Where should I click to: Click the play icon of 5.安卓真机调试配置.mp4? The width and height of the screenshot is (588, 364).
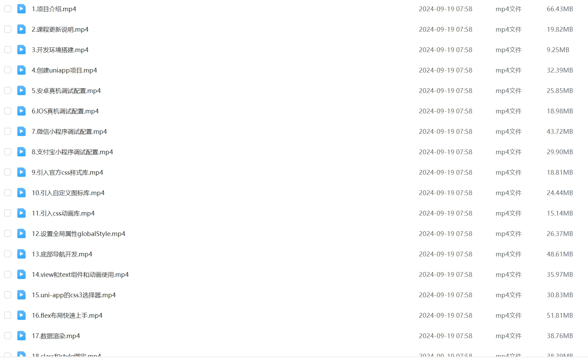(21, 91)
